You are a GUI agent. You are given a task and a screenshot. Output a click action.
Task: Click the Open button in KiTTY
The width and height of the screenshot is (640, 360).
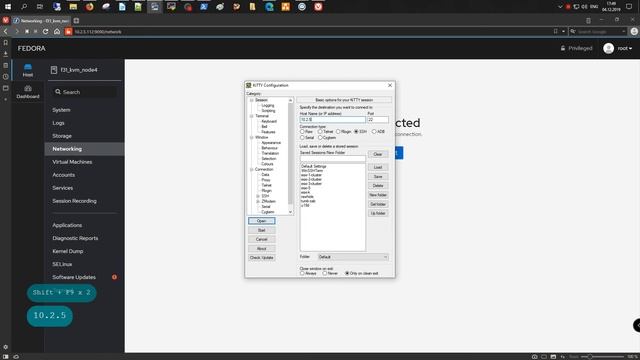[x=262, y=221]
